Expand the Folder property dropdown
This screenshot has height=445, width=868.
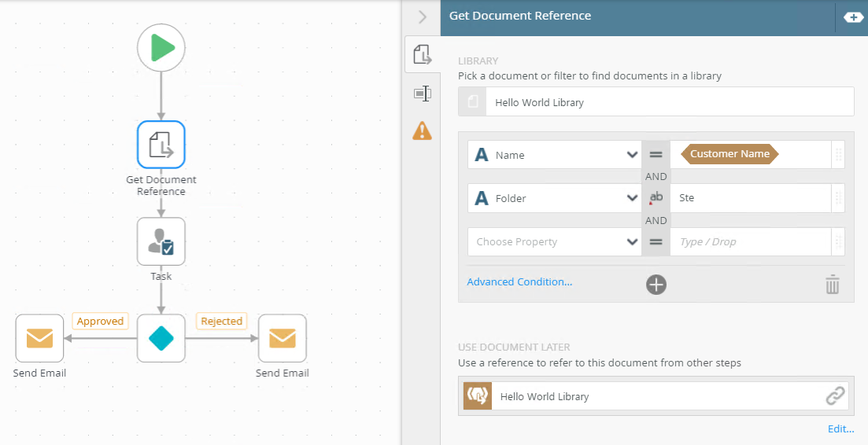632,198
